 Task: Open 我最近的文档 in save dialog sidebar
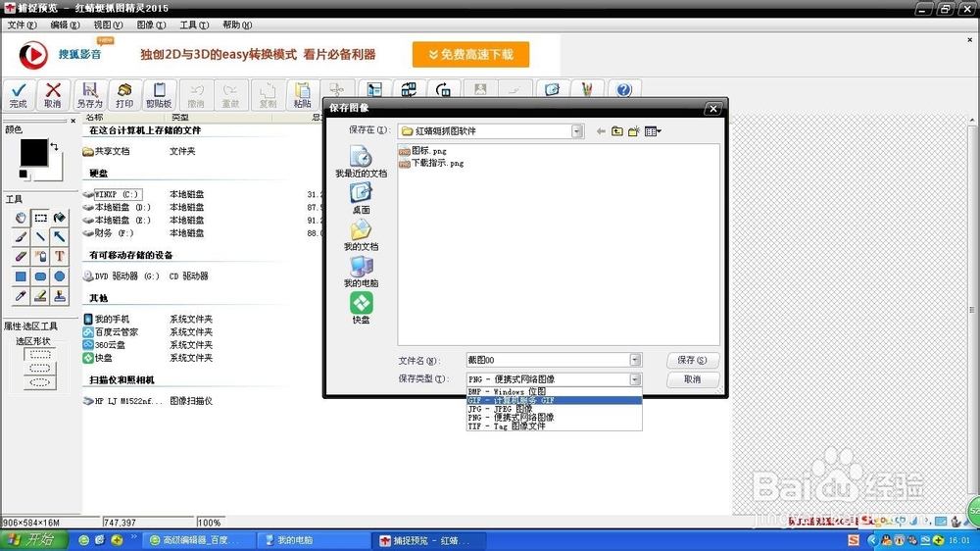coord(362,162)
